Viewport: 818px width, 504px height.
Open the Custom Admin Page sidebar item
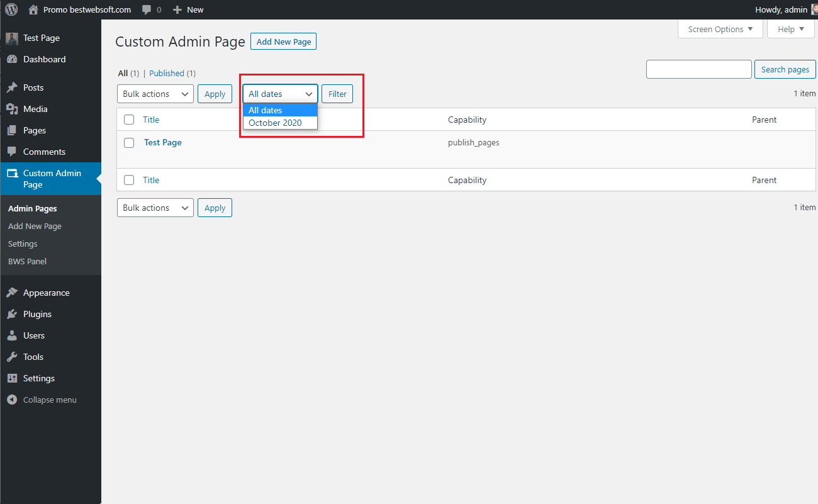[x=50, y=179]
